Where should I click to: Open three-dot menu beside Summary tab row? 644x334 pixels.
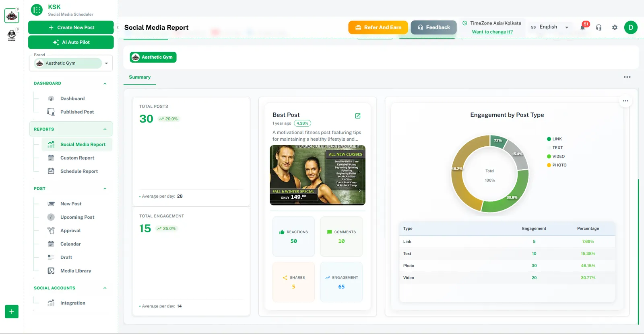pyautogui.click(x=627, y=77)
